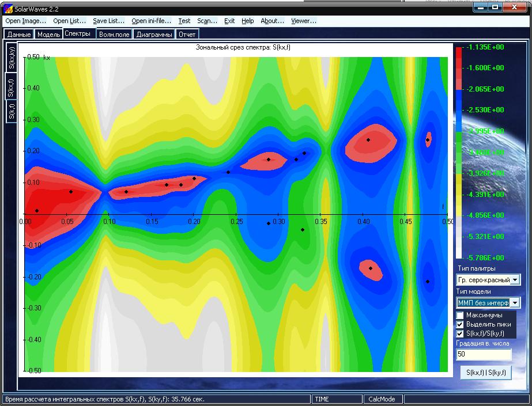Click the large red peak near f=0.40, kx=0.25
This screenshot has height=406, width=532.
[x=369, y=145]
